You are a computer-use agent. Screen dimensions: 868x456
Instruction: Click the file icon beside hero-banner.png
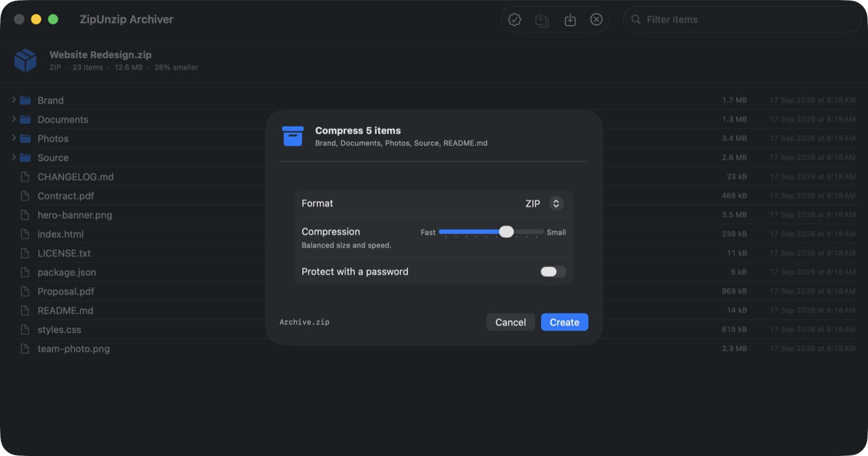point(25,215)
